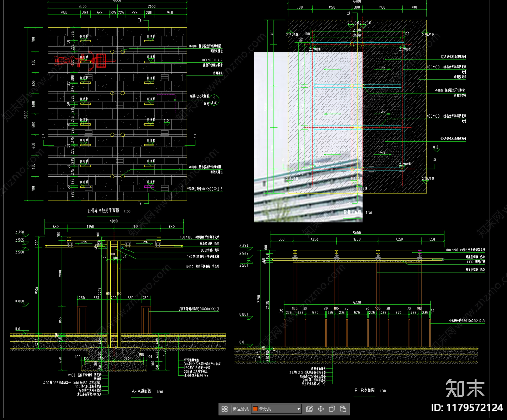Screen dimensions: 507x420
Task: Select the 1050 dimension in A-A foundation
Action: [x=164, y=352]
